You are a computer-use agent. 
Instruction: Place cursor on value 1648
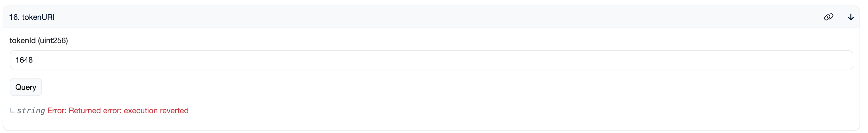[24, 60]
